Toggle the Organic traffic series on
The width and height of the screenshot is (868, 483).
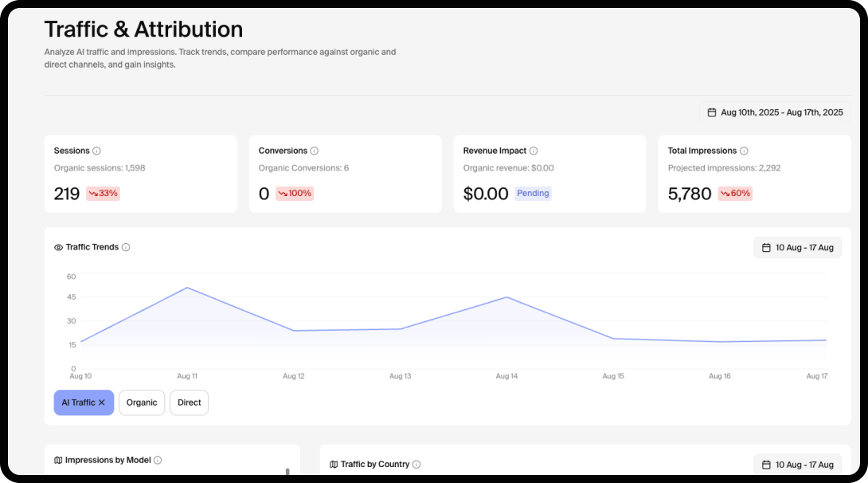click(x=142, y=402)
